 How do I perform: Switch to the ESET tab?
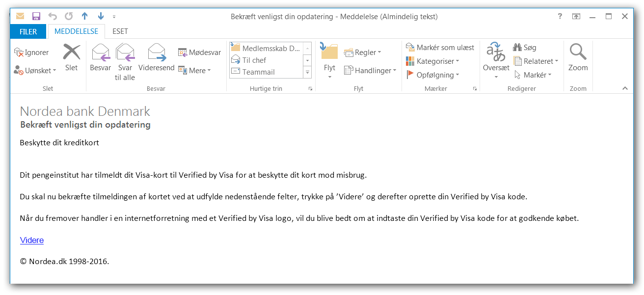(x=120, y=31)
